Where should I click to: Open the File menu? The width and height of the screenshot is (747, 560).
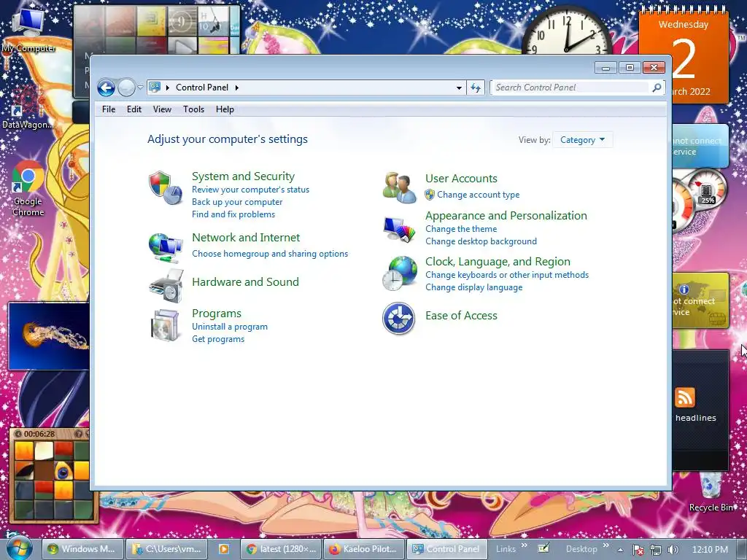click(x=109, y=109)
